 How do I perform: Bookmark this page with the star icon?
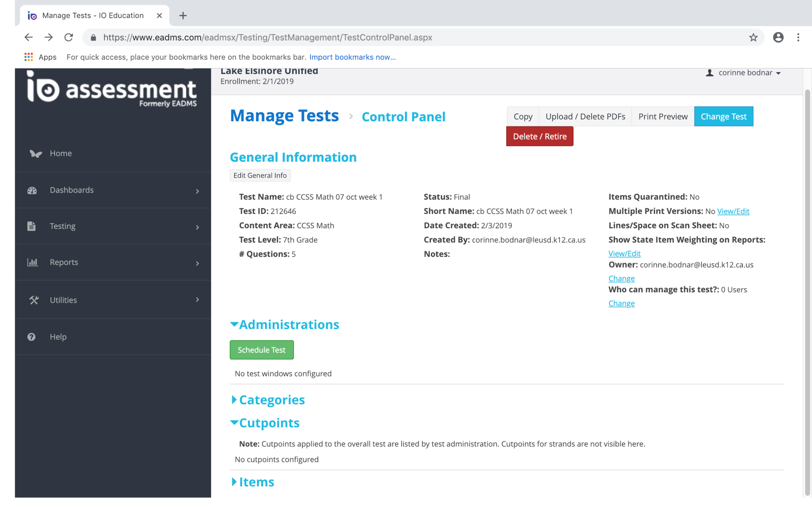click(753, 38)
